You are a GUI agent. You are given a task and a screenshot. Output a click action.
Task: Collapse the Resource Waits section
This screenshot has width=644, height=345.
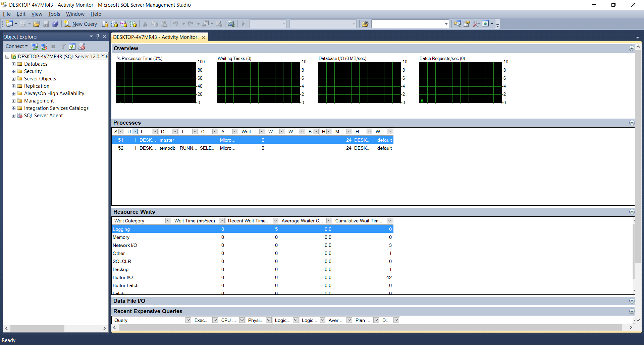(x=632, y=212)
